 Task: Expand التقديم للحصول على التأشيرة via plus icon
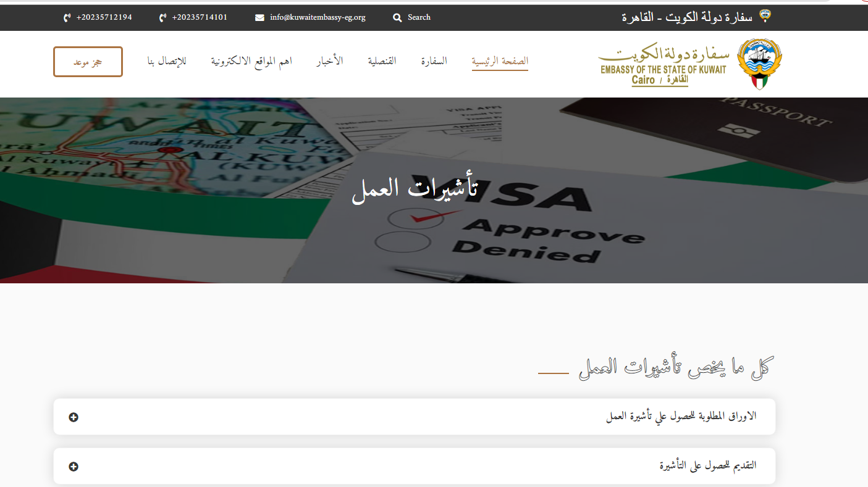(74, 467)
